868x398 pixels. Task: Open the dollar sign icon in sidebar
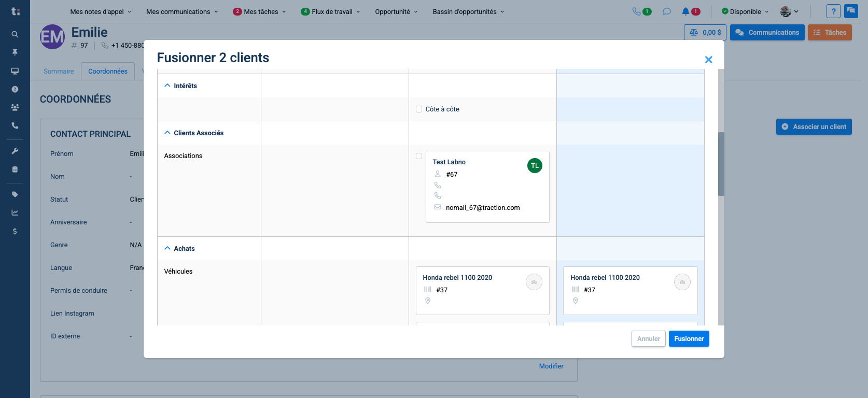pos(15,231)
